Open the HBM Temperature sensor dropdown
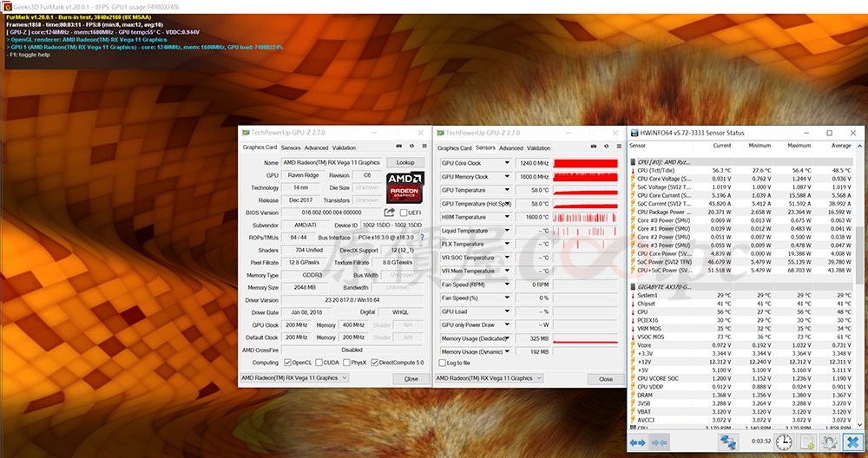This screenshot has height=458, width=868. click(507, 217)
